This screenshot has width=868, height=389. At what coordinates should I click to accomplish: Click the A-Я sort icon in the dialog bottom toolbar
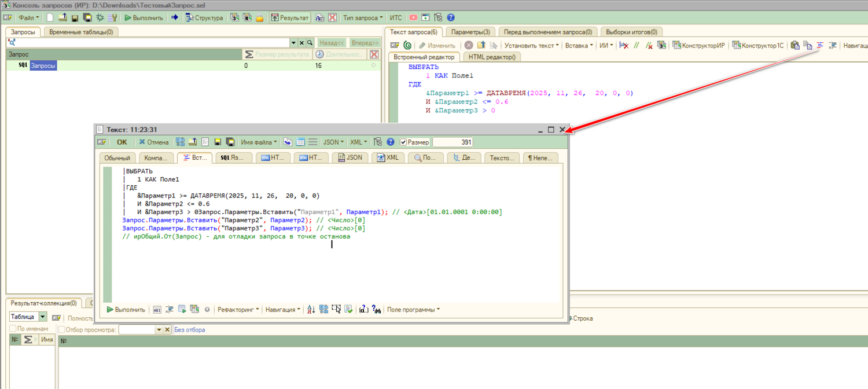(x=311, y=310)
